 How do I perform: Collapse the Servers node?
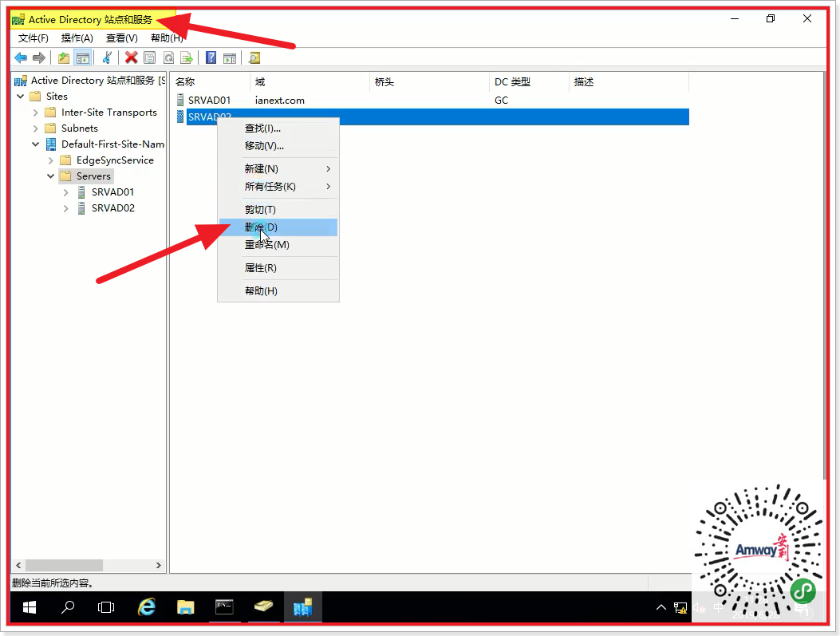[50, 176]
